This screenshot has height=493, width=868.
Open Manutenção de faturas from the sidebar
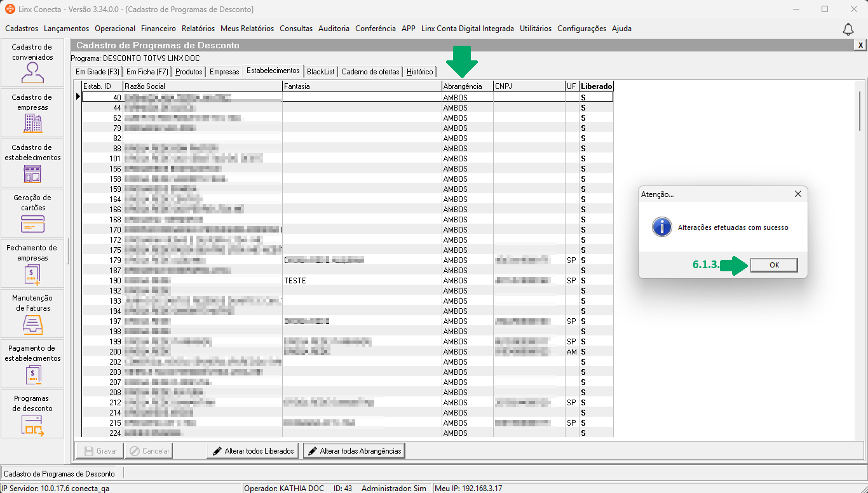pos(32,313)
